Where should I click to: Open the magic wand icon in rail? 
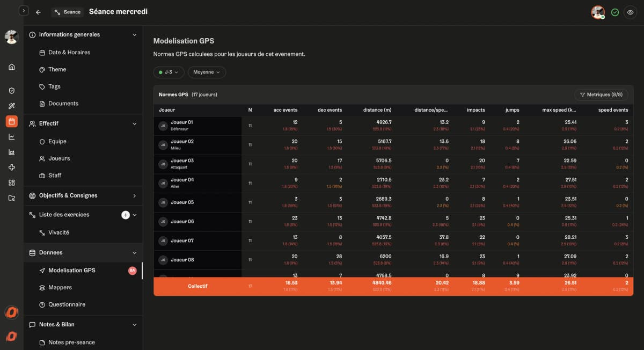12,106
